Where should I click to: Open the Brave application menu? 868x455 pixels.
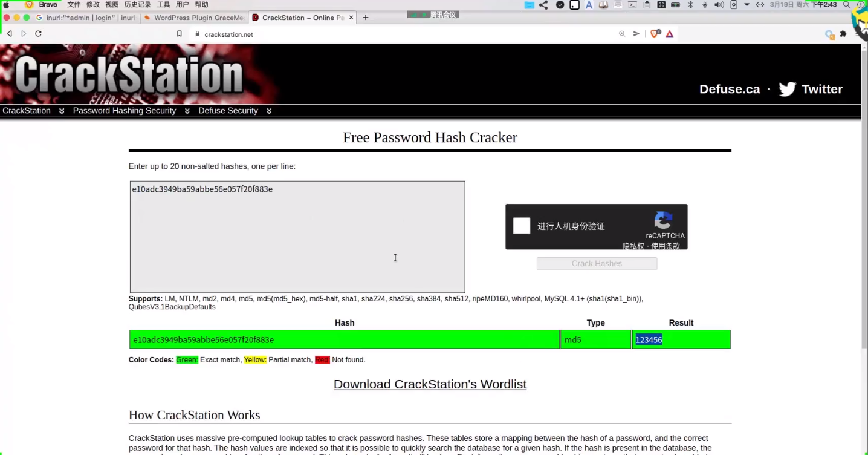(48, 5)
